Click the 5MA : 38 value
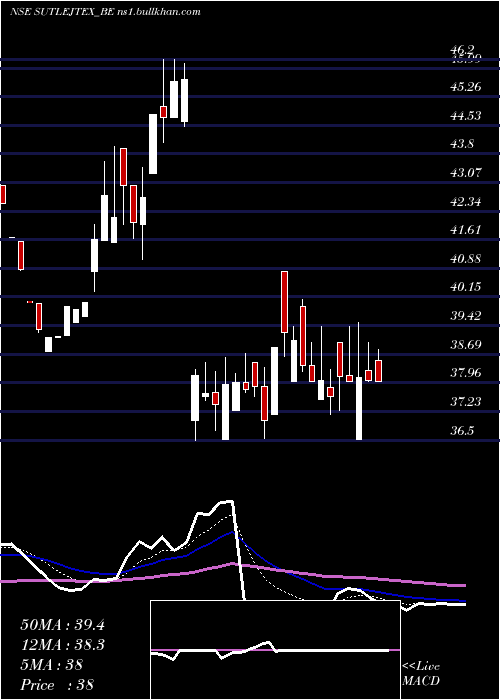The height and width of the screenshot is (700, 500). click(52, 665)
